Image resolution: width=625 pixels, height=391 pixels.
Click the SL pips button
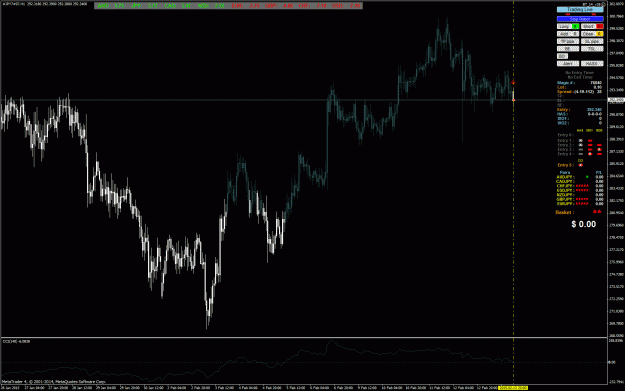[x=592, y=41]
